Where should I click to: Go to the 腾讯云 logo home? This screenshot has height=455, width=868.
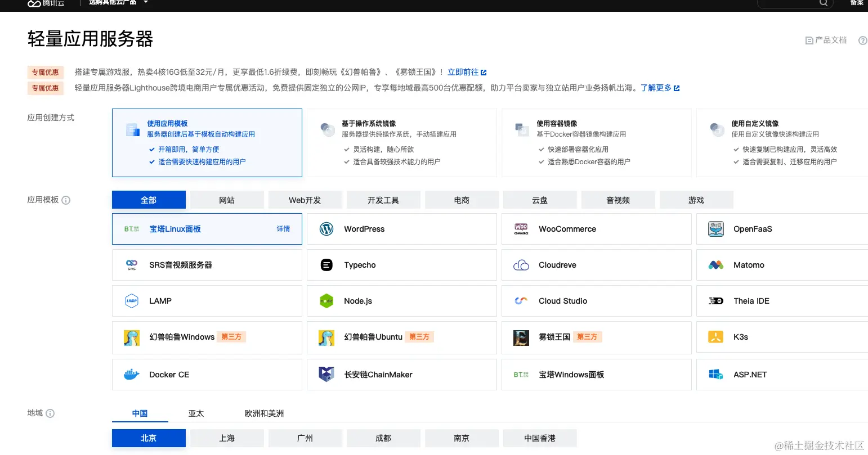coord(46,3)
